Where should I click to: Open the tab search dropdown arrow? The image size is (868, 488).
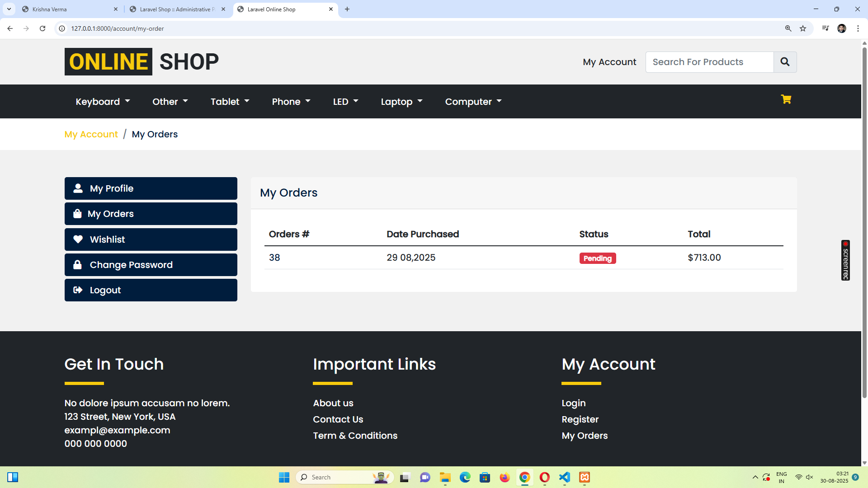9,9
